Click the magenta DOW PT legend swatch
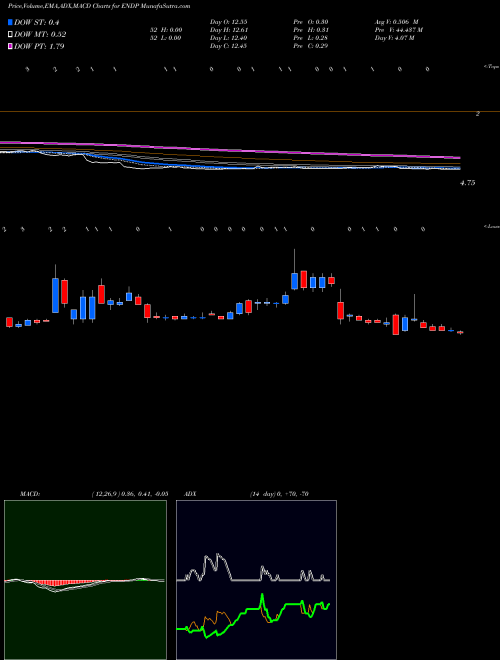The height and width of the screenshot is (660, 500). tap(11, 46)
